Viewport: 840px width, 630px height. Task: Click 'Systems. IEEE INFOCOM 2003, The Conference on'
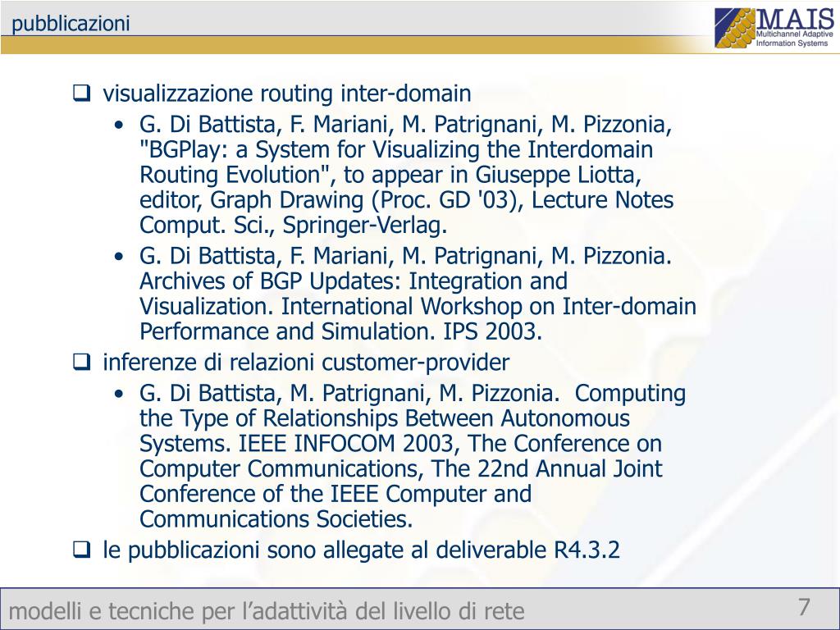point(400,443)
